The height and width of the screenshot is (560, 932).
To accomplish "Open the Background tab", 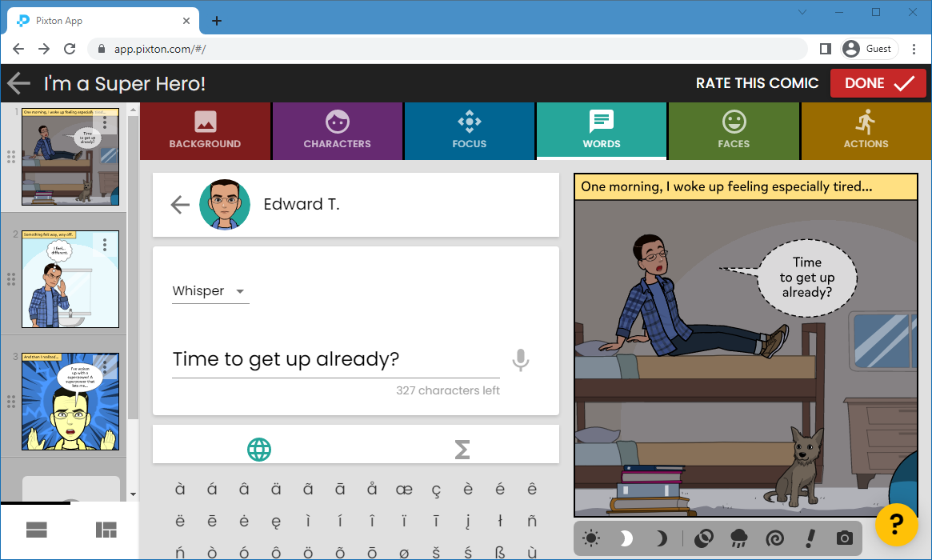I will coord(205,131).
